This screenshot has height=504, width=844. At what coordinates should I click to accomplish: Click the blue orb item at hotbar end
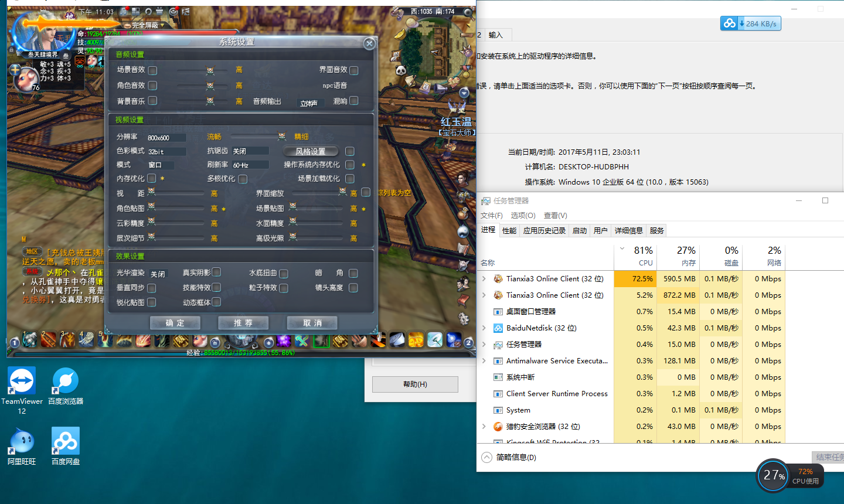point(454,339)
